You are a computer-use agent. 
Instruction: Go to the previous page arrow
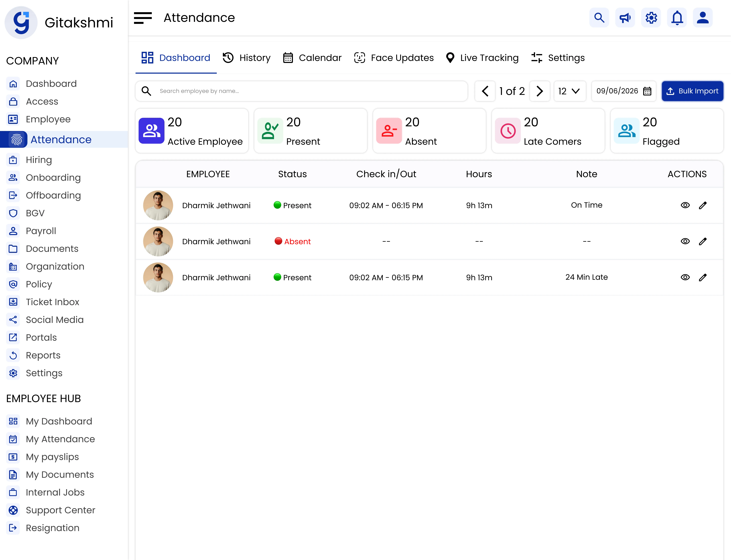pyautogui.click(x=485, y=91)
